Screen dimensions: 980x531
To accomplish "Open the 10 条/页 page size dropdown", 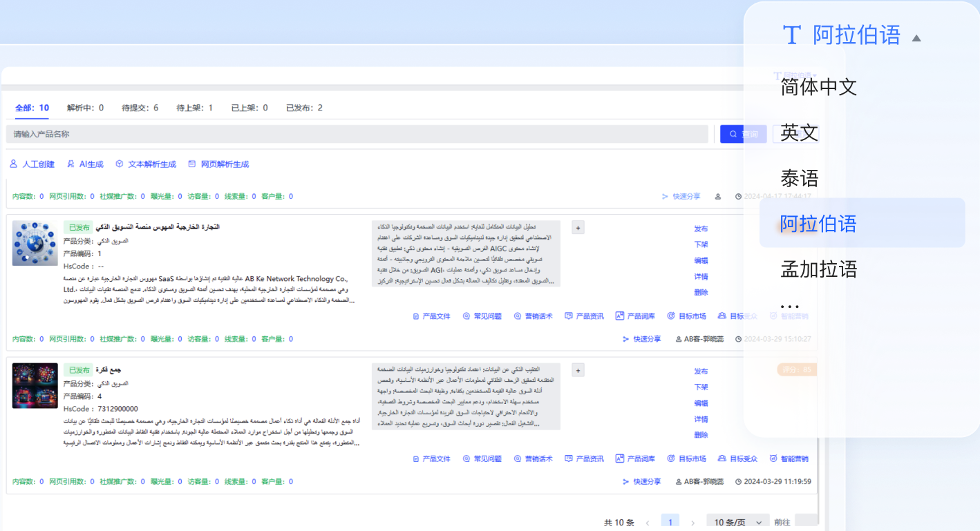I will coord(737,522).
